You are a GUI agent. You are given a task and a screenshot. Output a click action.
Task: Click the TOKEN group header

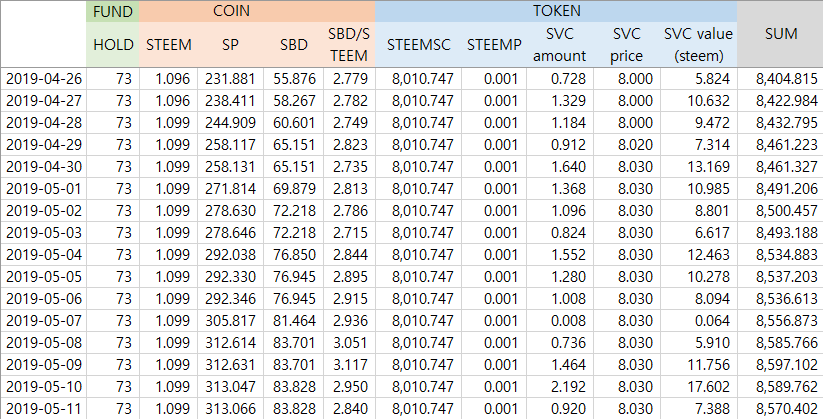pos(556,12)
